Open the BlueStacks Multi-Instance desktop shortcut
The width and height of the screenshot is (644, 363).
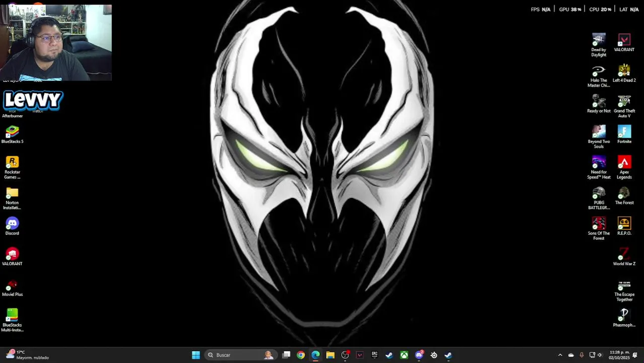pyautogui.click(x=12, y=320)
